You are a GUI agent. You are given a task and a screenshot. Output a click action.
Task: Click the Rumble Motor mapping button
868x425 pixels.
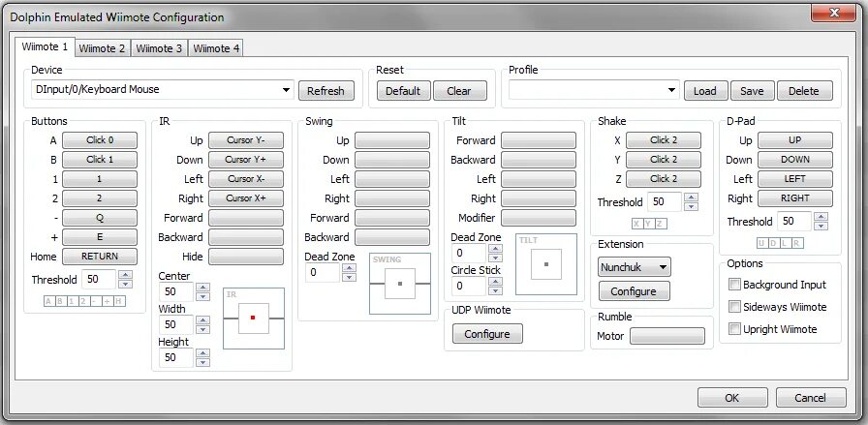667,336
